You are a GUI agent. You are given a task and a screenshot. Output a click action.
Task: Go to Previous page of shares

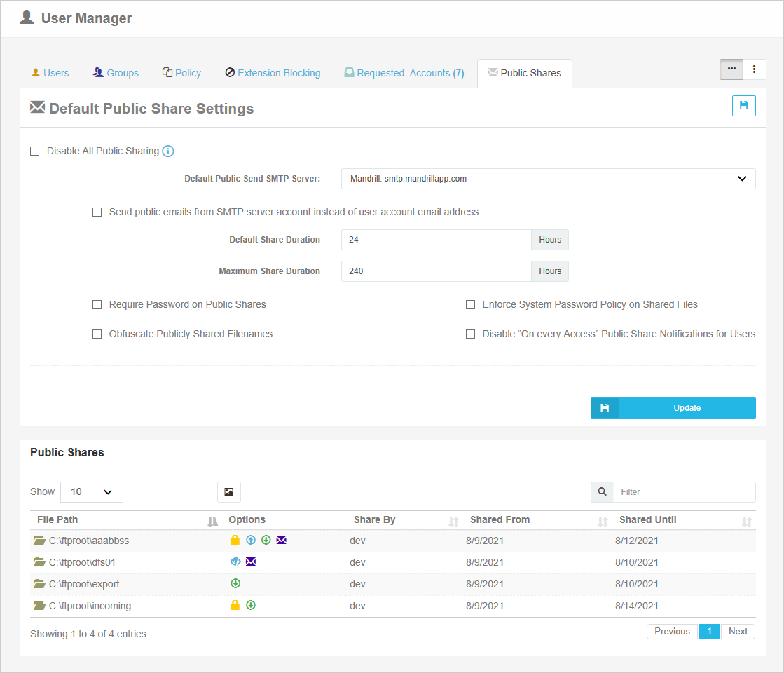pyautogui.click(x=672, y=632)
